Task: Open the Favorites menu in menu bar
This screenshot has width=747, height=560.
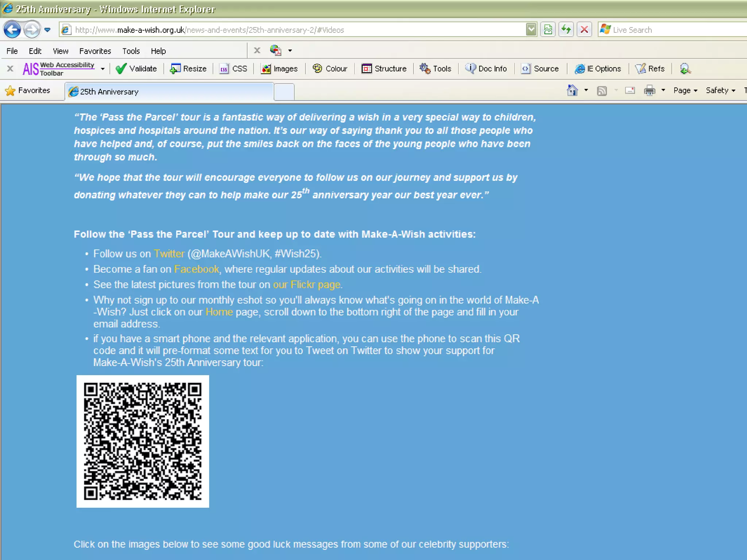Action: (95, 51)
